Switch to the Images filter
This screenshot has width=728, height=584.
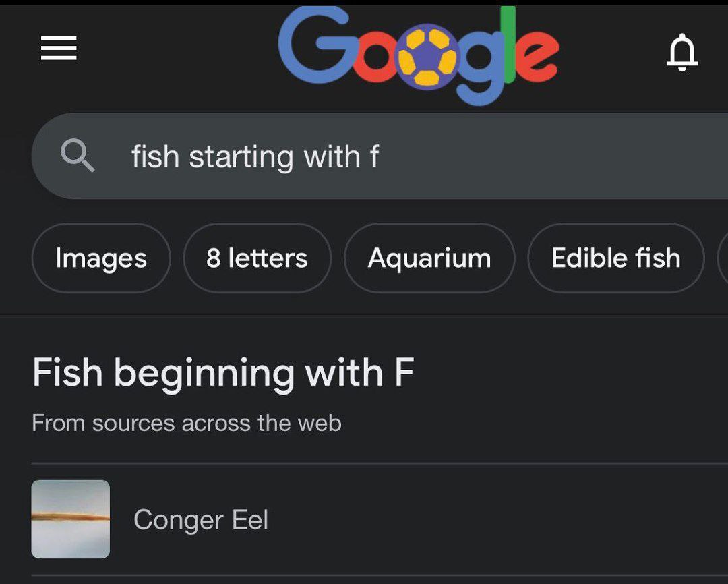pos(101,258)
